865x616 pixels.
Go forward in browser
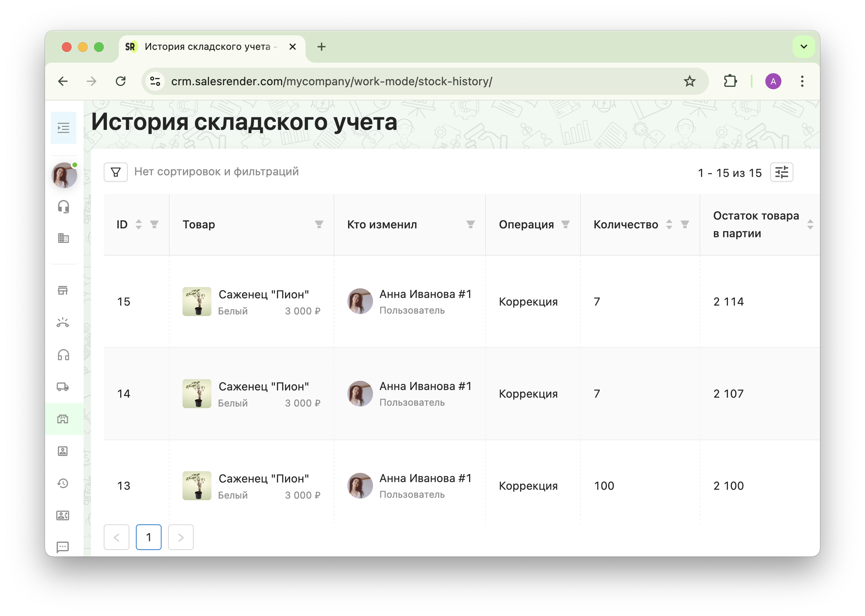click(x=92, y=81)
